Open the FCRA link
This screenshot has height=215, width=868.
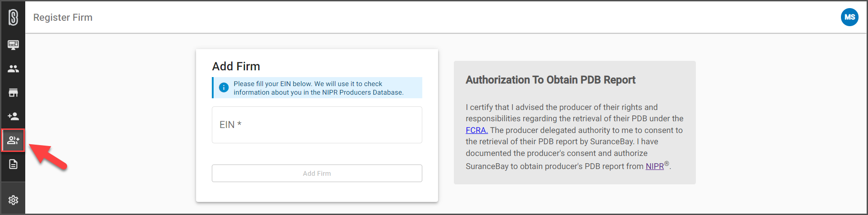tap(476, 130)
